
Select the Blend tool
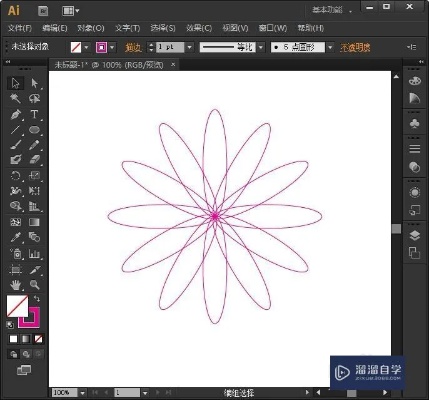pos(34,237)
